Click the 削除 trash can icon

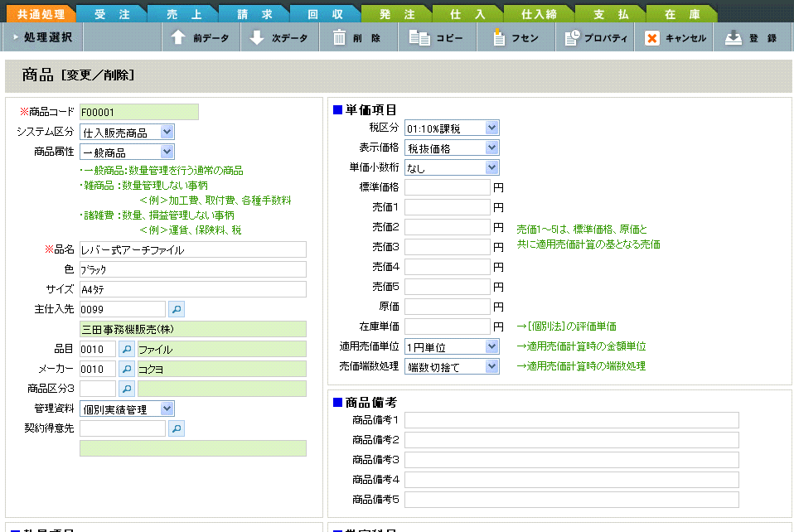click(x=339, y=37)
